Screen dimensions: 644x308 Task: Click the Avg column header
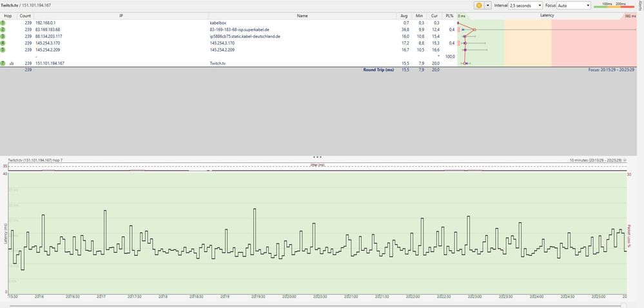click(x=404, y=15)
